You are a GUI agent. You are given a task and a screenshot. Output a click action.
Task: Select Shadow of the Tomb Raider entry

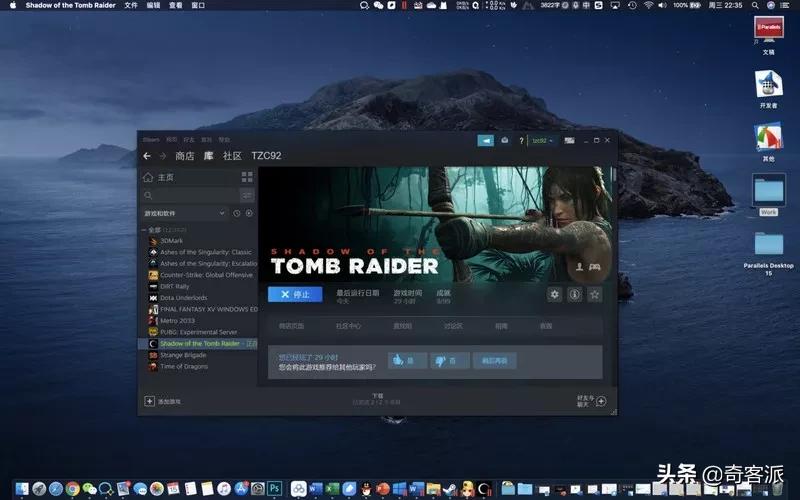click(x=200, y=343)
